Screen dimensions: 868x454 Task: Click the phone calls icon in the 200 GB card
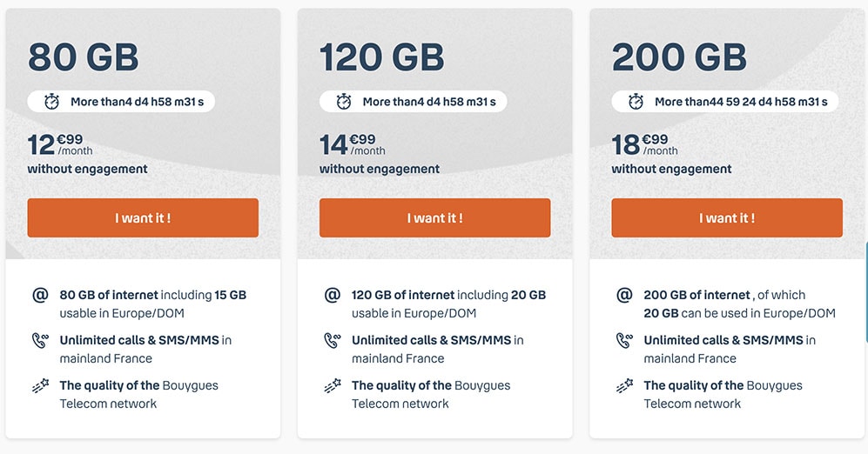click(x=624, y=340)
